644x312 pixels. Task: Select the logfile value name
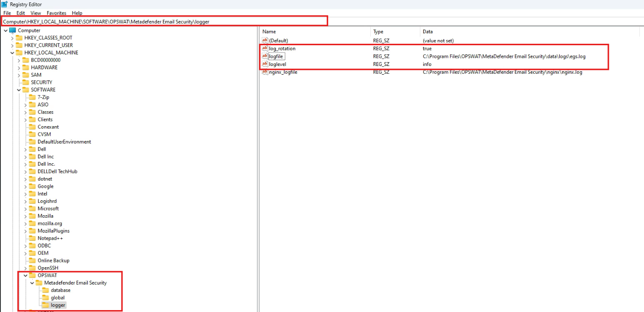pos(276,56)
